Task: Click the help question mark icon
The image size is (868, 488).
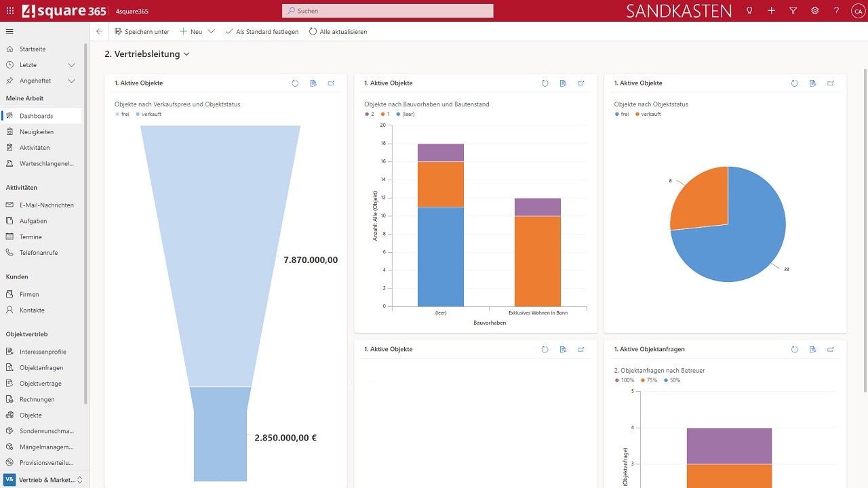Action: click(x=837, y=11)
